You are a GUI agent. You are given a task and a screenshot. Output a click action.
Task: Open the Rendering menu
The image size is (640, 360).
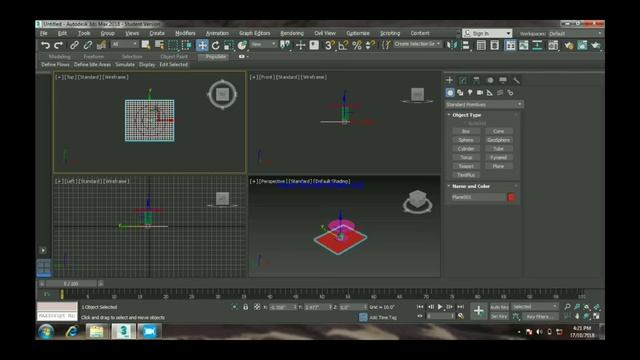292,33
